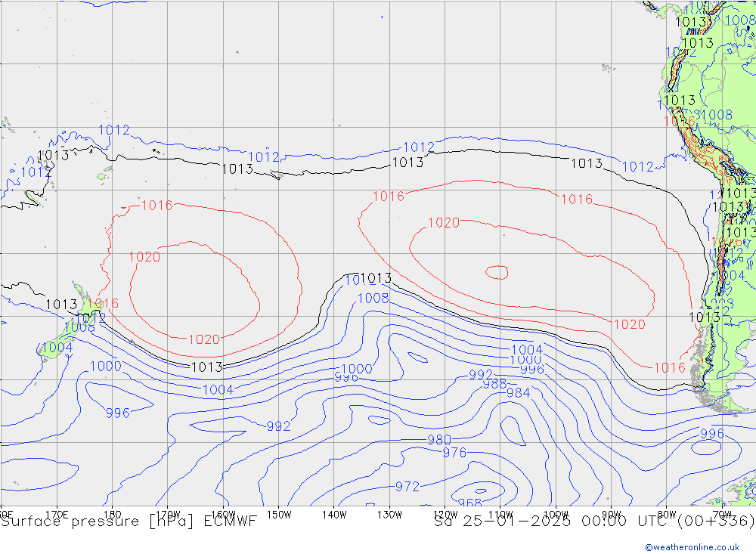Click the 130W longitude label
This screenshot has height=554, width=756.
pyautogui.click(x=389, y=515)
